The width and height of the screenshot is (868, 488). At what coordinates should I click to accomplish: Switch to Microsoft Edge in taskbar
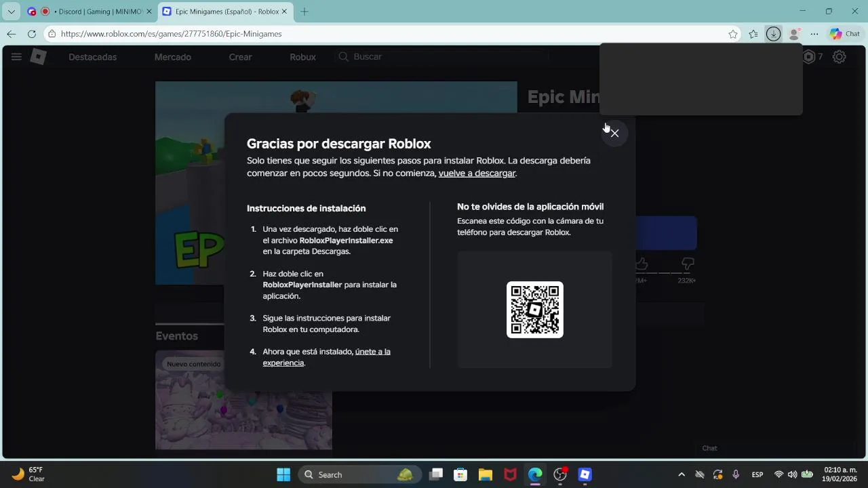[535, 474]
